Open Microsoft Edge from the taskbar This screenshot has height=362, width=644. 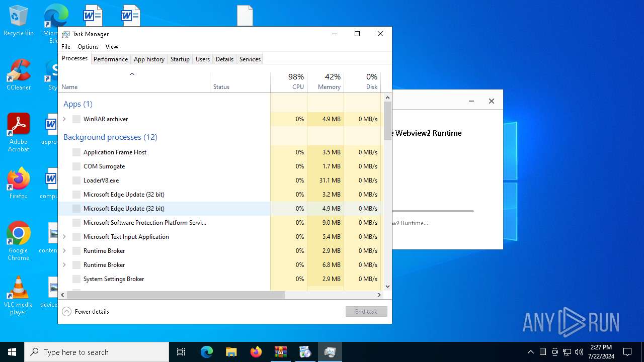(207, 352)
